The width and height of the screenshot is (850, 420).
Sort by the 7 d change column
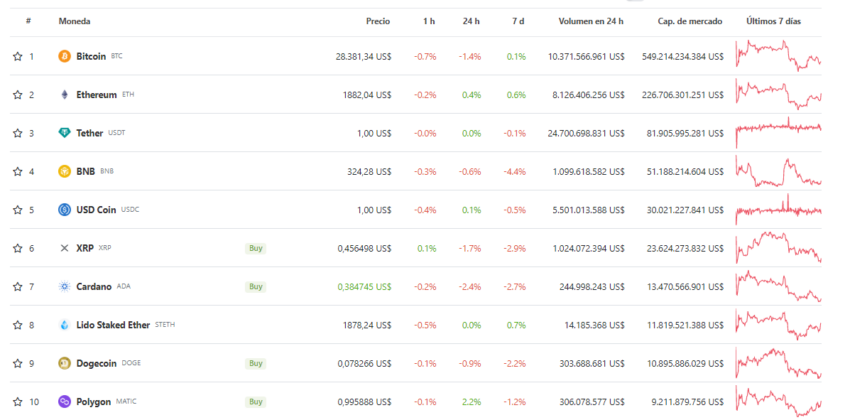516,21
